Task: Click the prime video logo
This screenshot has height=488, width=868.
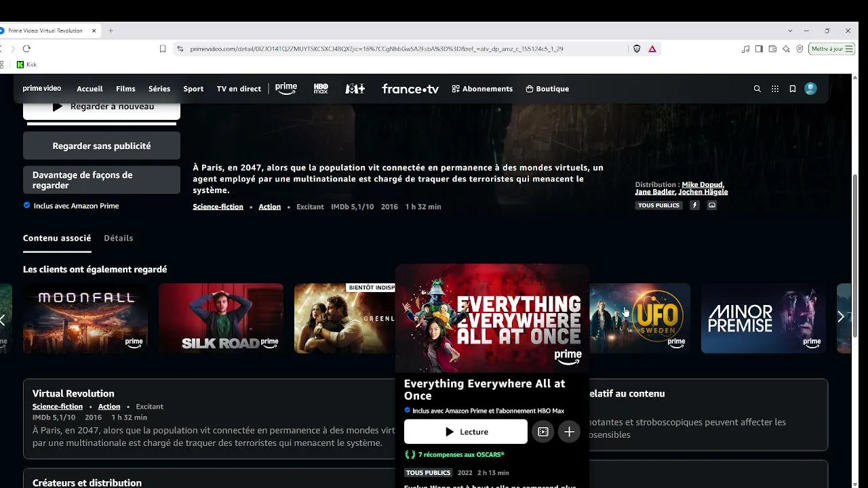Action: (42, 89)
